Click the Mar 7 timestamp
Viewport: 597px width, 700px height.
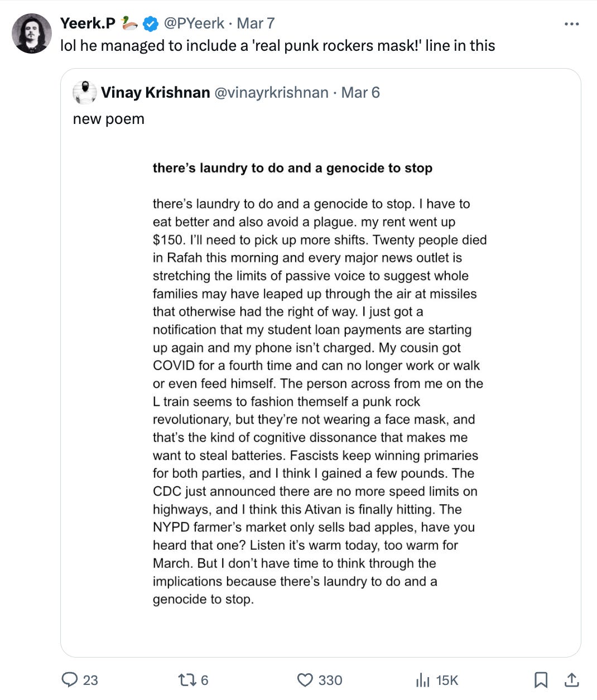pyautogui.click(x=256, y=23)
